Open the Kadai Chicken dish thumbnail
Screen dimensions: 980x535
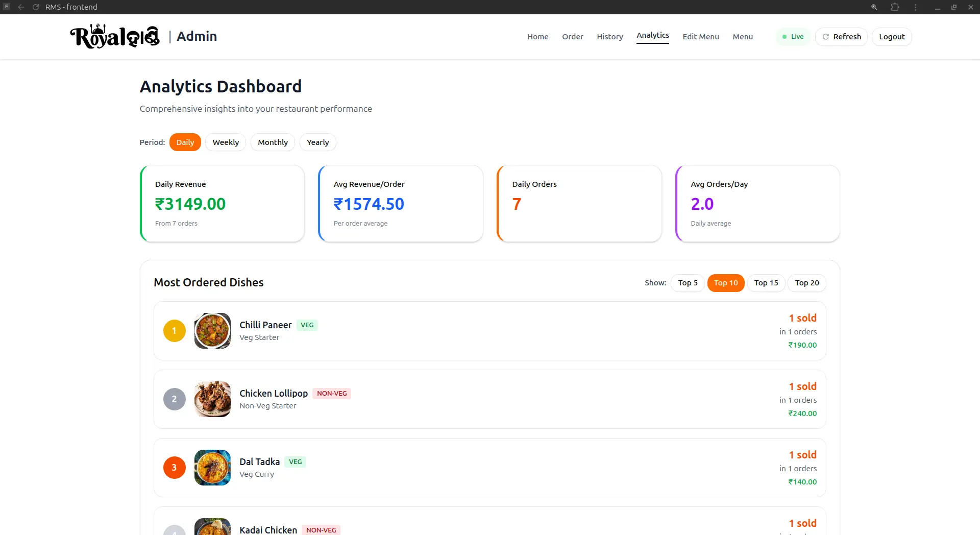pyautogui.click(x=212, y=527)
